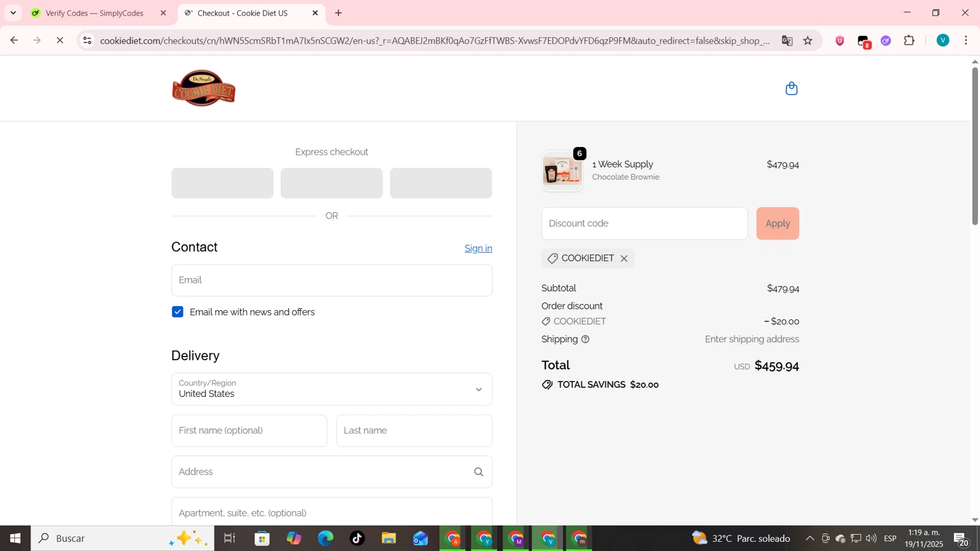
Task: Open the Chrome profile avatar V
Action: (943, 40)
